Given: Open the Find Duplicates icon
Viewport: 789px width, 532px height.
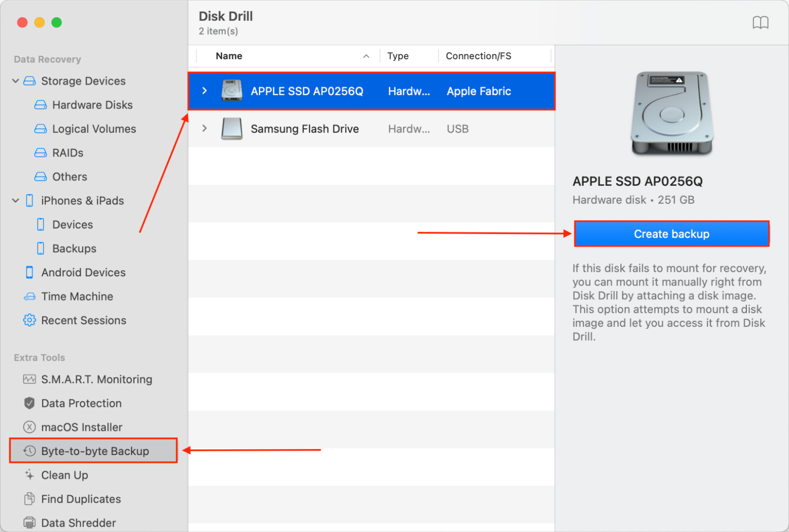Looking at the screenshot, I should point(29,499).
